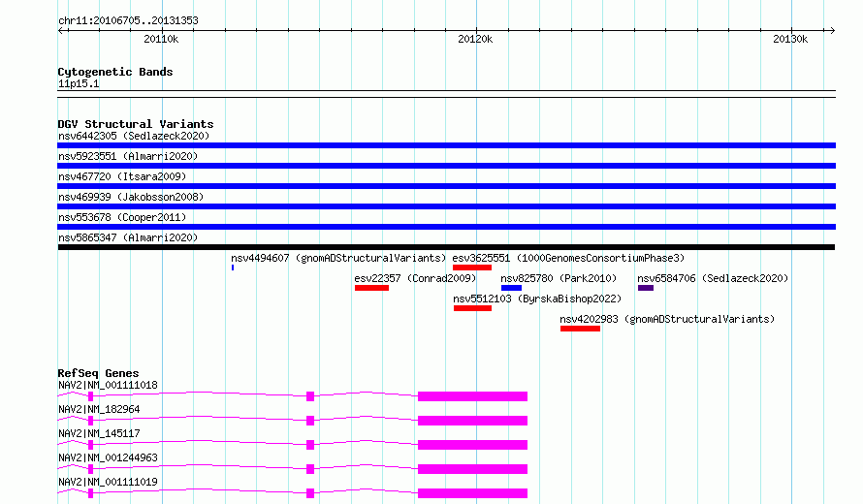Screen dimensions: 863x504
Task: Click label nsv4202983 (gnomADStructuralVariants)
Action: click(x=667, y=319)
